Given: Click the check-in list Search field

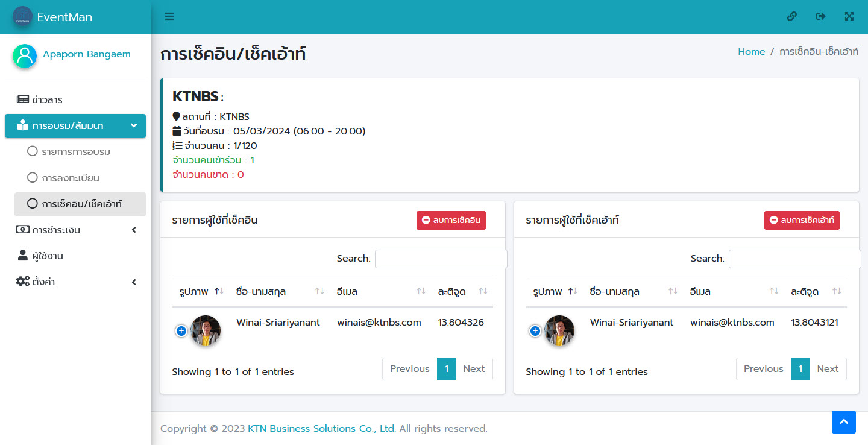Looking at the screenshot, I should pyautogui.click(x=441, y=259).
